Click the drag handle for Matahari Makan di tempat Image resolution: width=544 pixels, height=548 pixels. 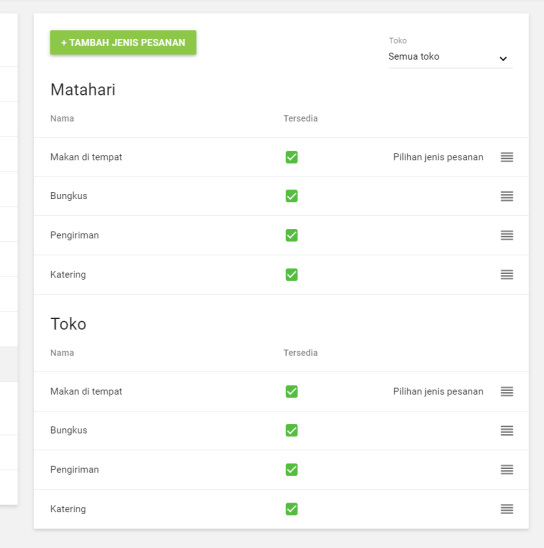tap(507, 157)
